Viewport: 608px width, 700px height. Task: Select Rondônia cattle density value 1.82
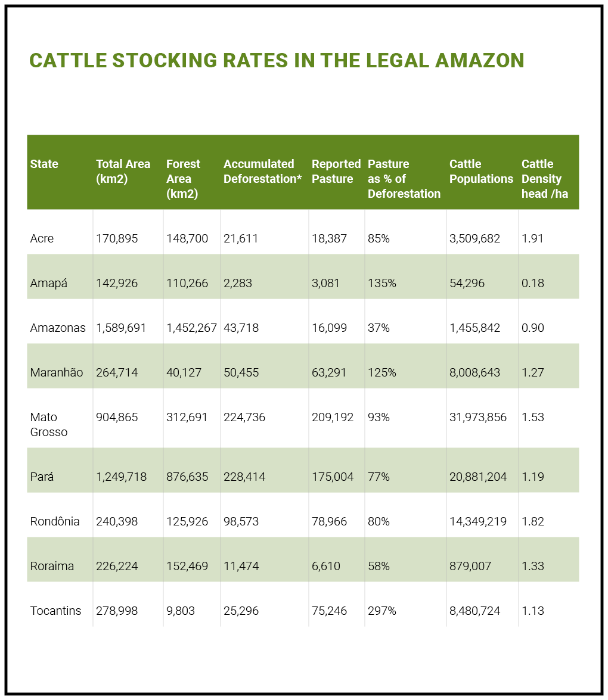click(533, 521)
